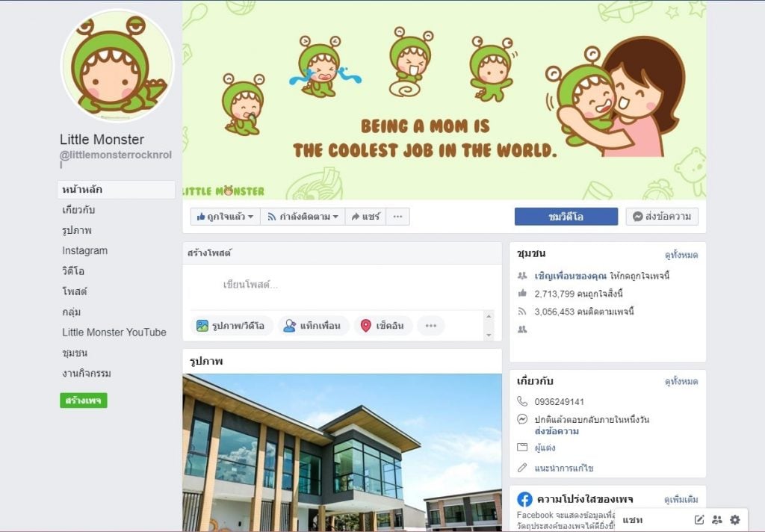The height and width of the screenshot is (532, 765).
Task: Click the green Create Page button
Action: pos(84,400)
